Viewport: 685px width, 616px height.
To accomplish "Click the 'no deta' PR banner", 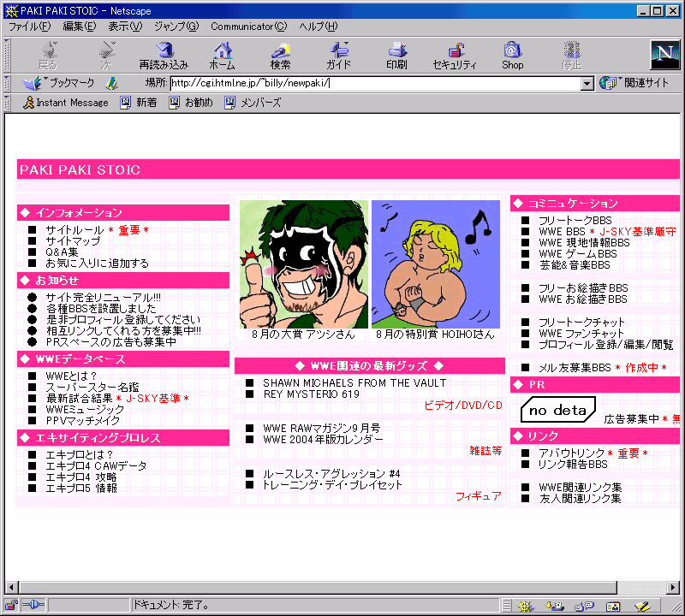I will point(558,410).
